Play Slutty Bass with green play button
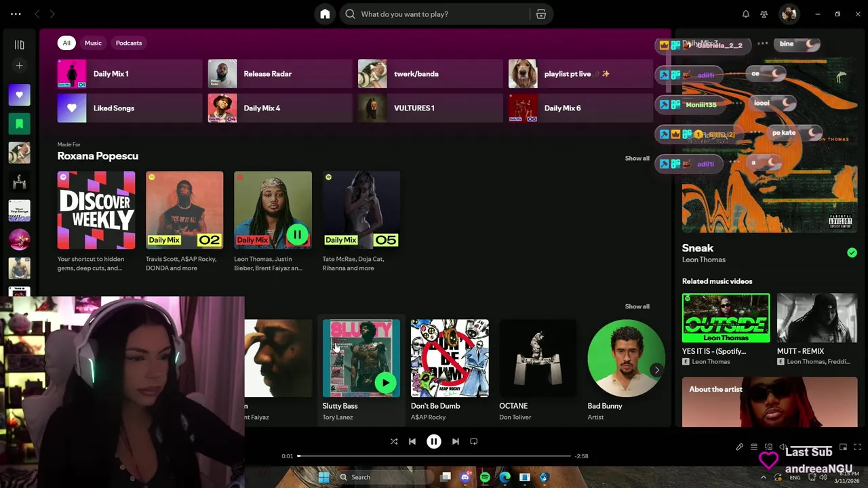Image resolution: width=868 pixels, height=488 pixels. (385, 383)
